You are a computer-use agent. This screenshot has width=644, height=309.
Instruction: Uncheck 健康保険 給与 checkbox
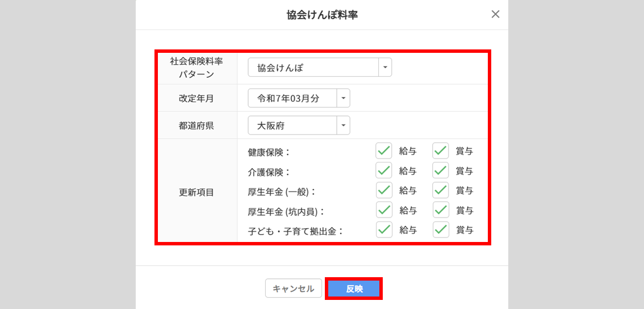click(384, 151)
